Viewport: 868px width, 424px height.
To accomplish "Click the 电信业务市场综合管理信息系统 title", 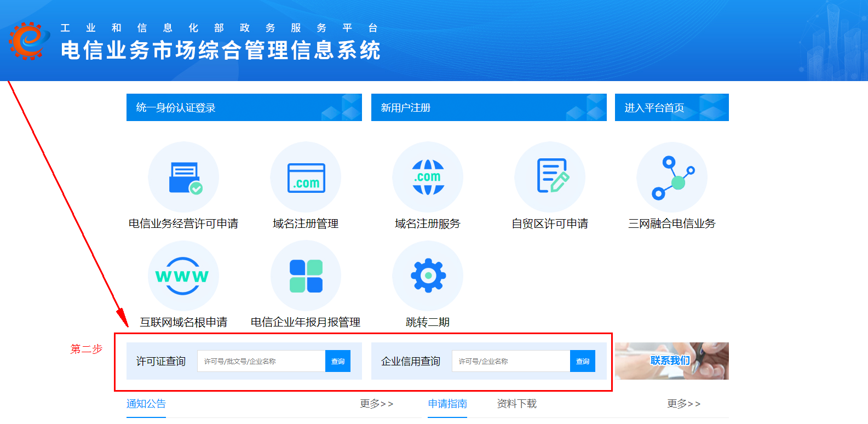I will tap(221, 50).
